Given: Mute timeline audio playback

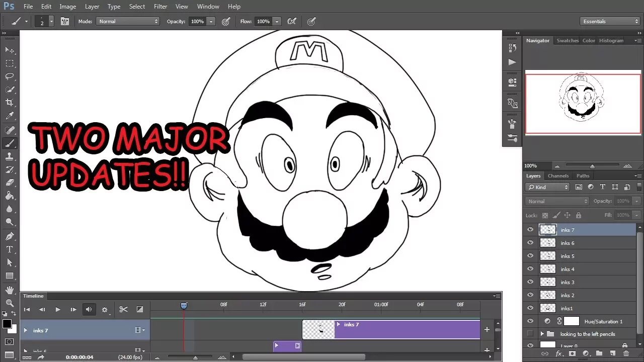Looking at the screenshot, I should [x=89, y=309].
